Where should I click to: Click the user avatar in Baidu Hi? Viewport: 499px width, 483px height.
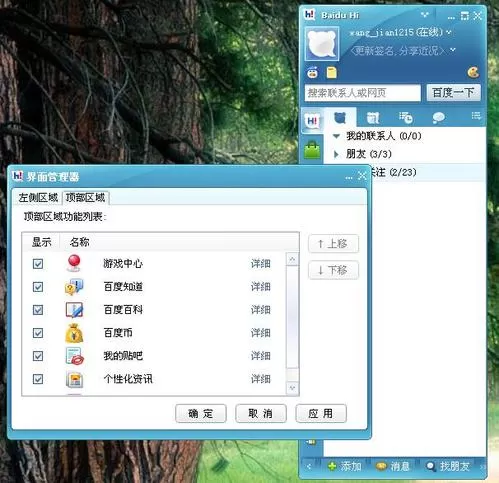pyautogui.click(x=322, y=44)
